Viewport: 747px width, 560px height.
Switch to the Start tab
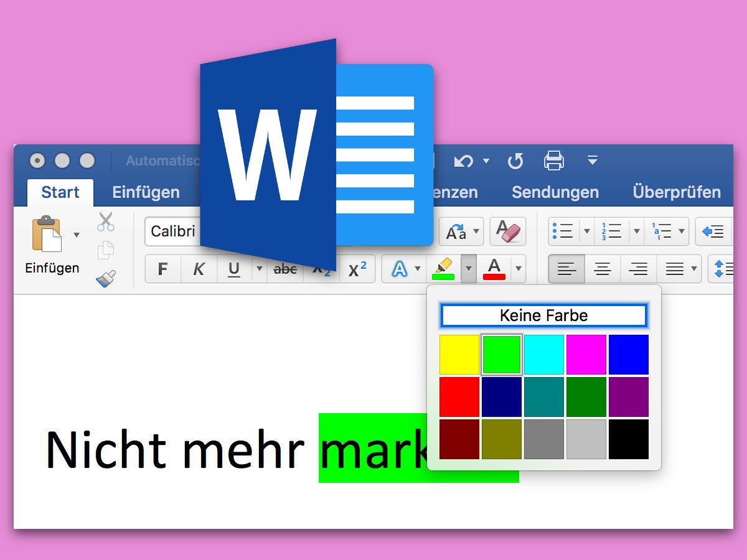(60, 192)
